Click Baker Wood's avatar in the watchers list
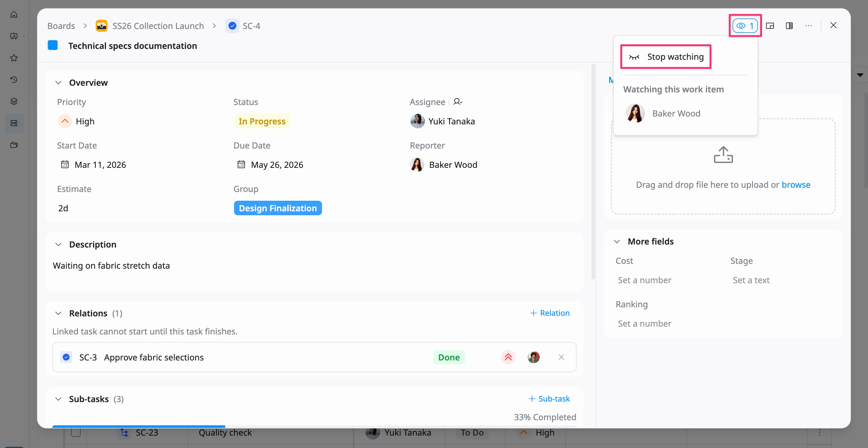 coord(635,113)
